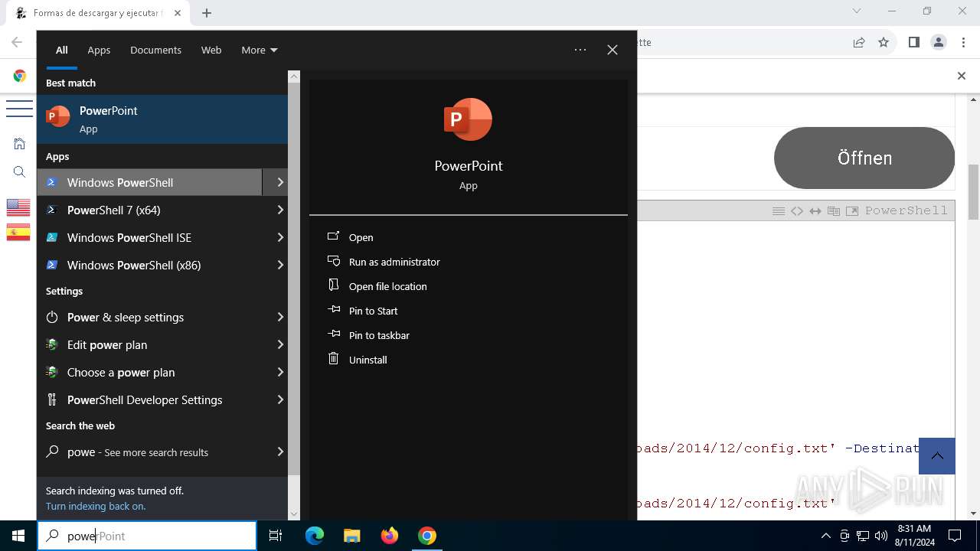Switch site language to English flag

tap(18, 207)
